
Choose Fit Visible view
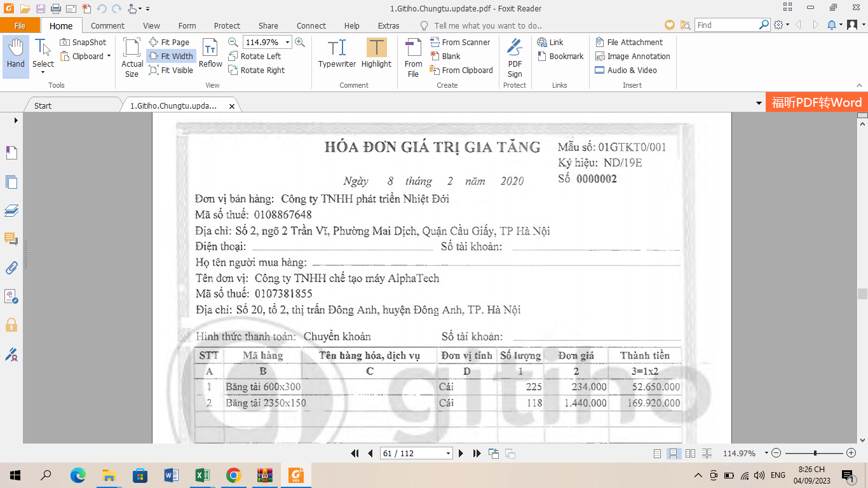coord(172,70)
